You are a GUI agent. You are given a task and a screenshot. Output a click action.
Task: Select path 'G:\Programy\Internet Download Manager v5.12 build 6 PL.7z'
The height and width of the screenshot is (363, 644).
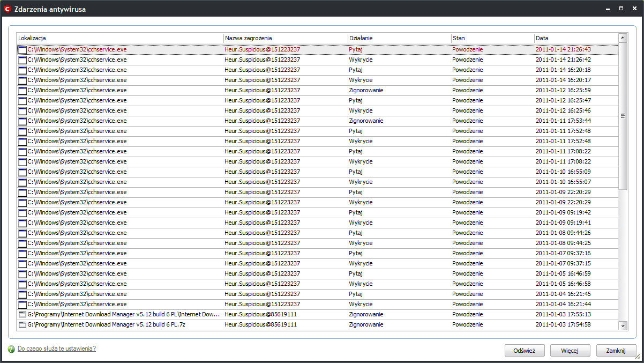(x=106, y=324)
